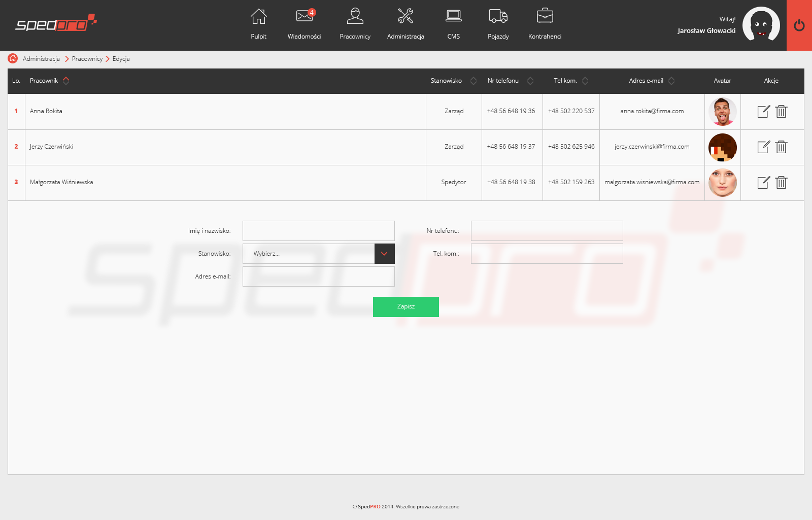
Task: Click edit icon for Małgorzata Wiśniewska
Action: [x=763, y=183]
